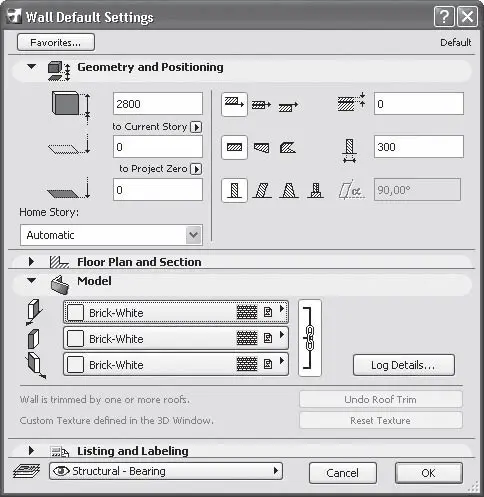Open the Structural - Bearing layer menu
The height and width of the screenshot is (497, 484).
tap(166, 471)
